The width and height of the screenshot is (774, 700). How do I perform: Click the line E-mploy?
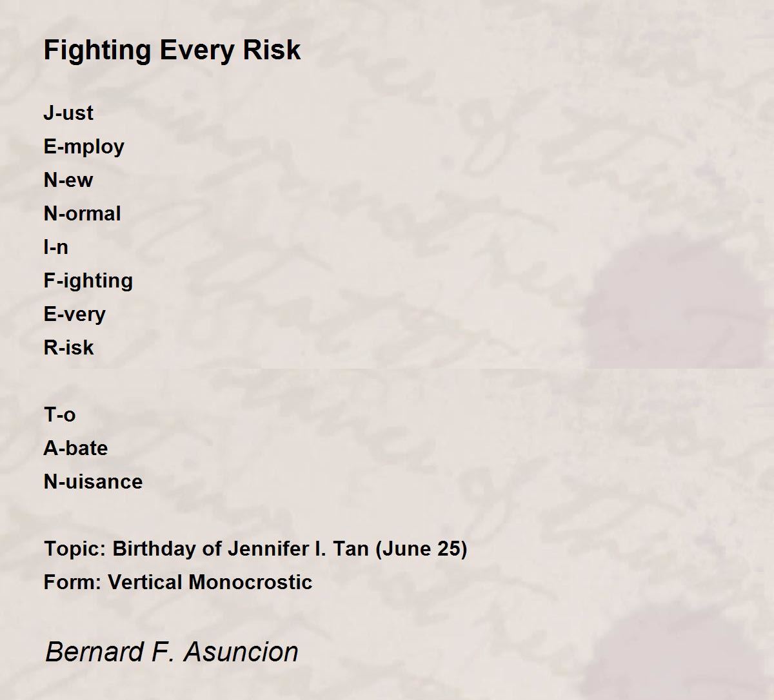tap(84, 147)
